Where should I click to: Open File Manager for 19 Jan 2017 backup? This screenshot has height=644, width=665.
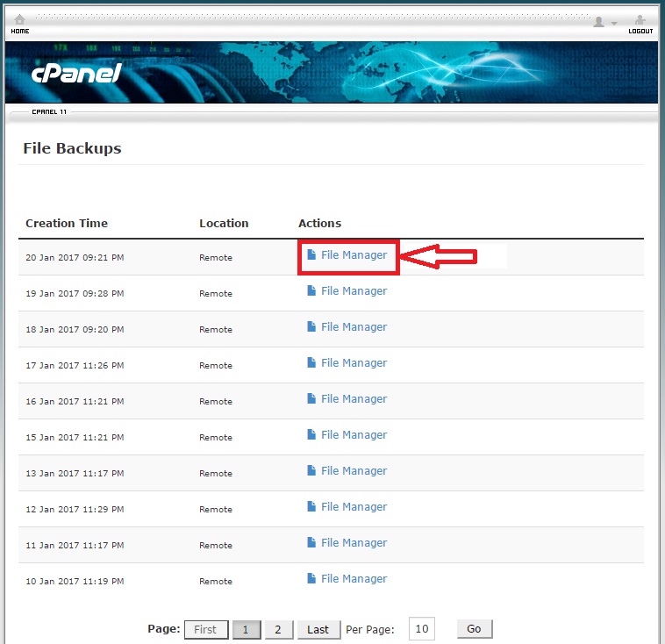(347, 291)
